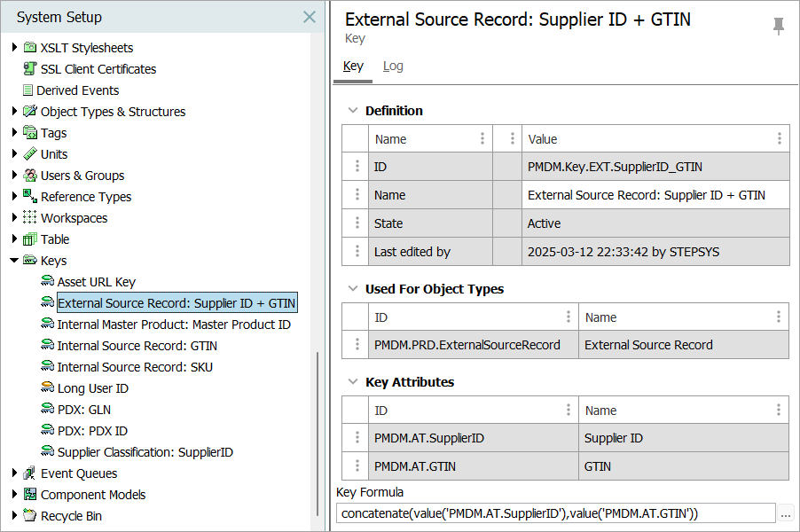800x532 pixels.
Task: Collapse the Used For Object Types section
Action: pyautogui.click(x=353, y=289)
